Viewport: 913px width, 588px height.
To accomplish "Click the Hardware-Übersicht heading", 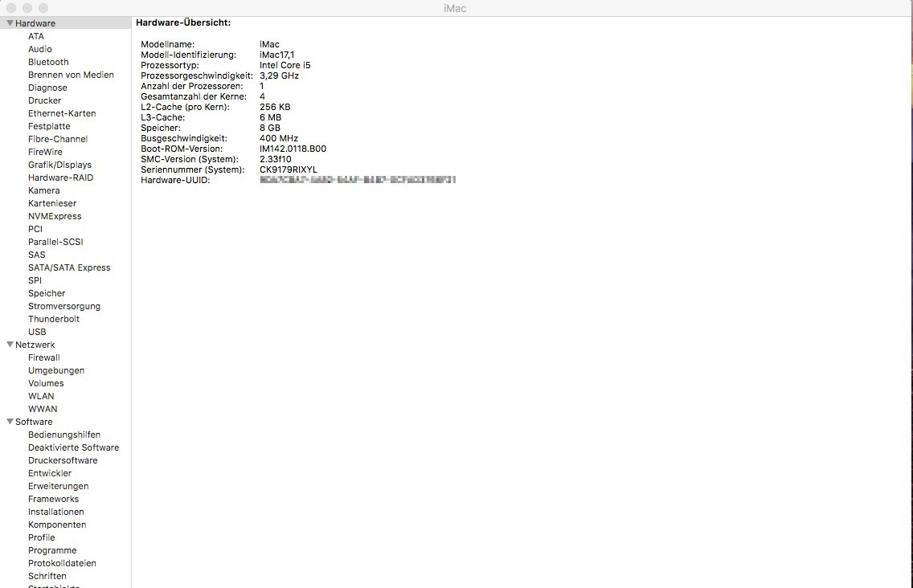I will click(183, 22).
